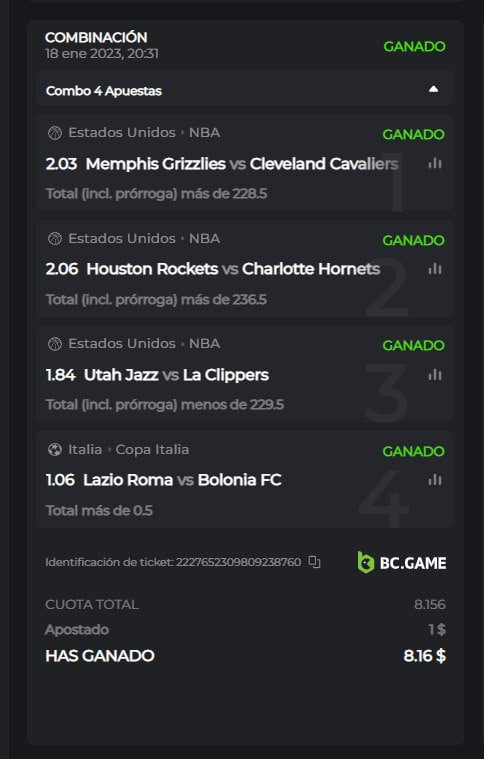Click the BC.GAME logo
This screenshot has width=484, height=759.
click(402, 562)
